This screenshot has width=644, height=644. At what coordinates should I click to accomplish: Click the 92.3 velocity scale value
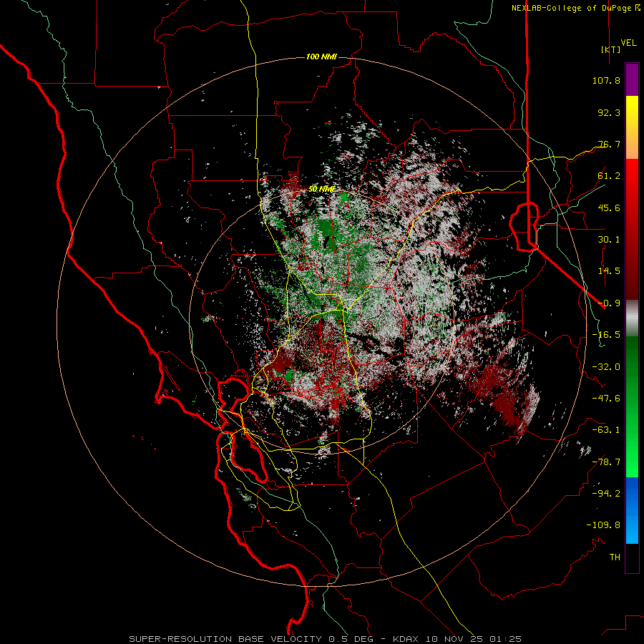click(609, 112)
